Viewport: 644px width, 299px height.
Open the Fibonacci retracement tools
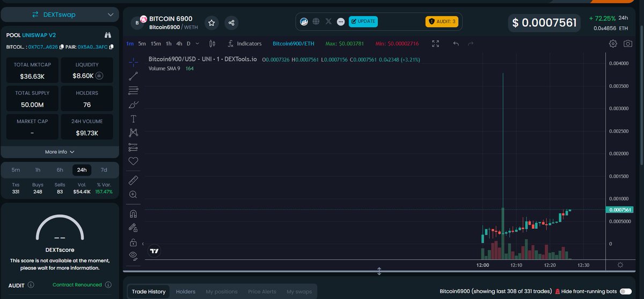(134, 91)
